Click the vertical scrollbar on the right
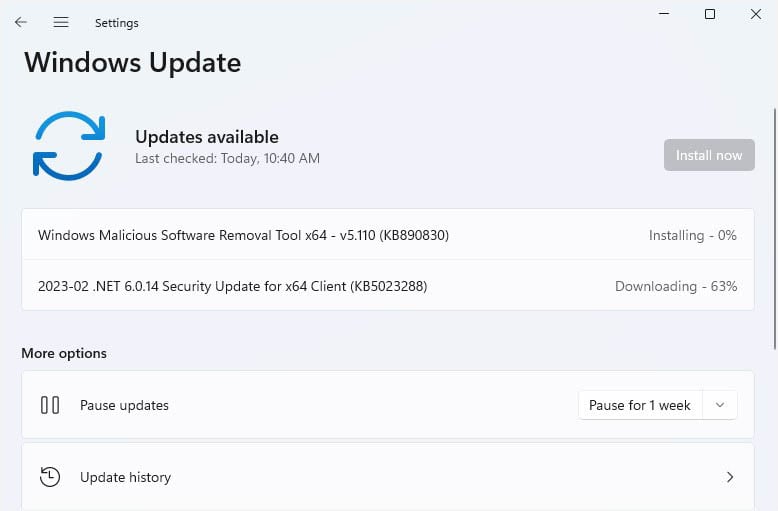The height and width of the screenshot is (511, 778). point(774,230)
